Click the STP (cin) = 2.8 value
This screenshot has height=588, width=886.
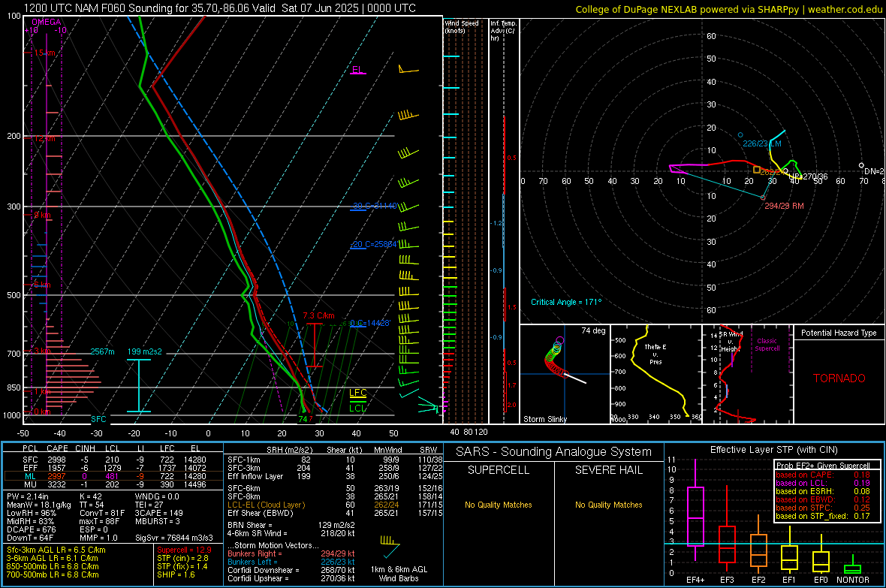tap(182, 558)
